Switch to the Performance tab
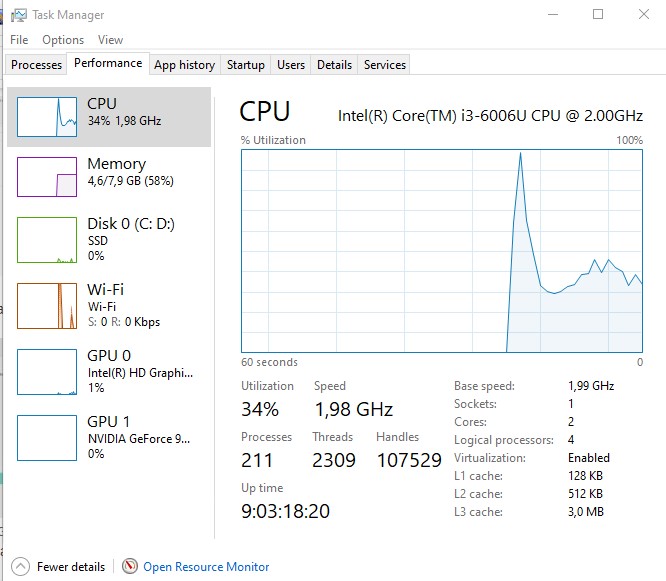The image size is (666, 581). pyautogui.click(x=108, y=63)
